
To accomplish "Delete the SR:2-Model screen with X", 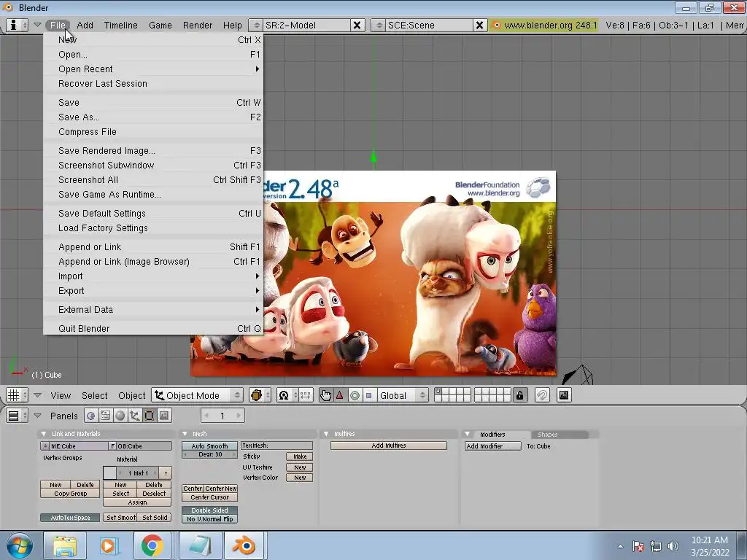I will (357, 26).
